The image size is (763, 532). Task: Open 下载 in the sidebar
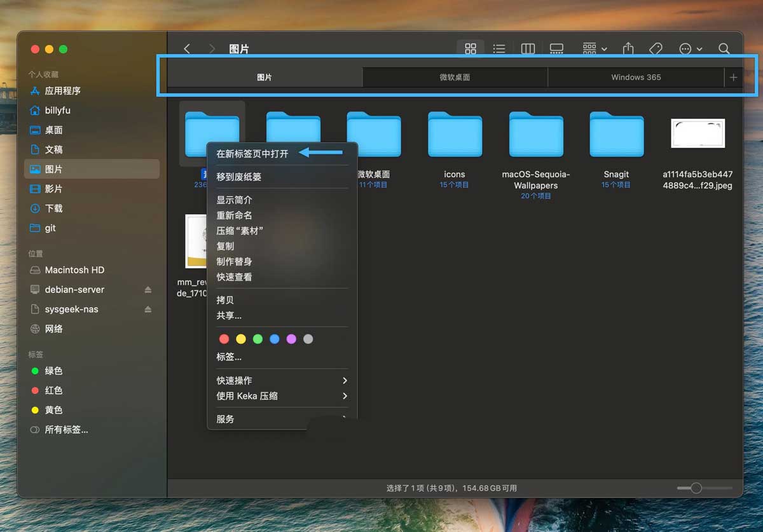54,208
